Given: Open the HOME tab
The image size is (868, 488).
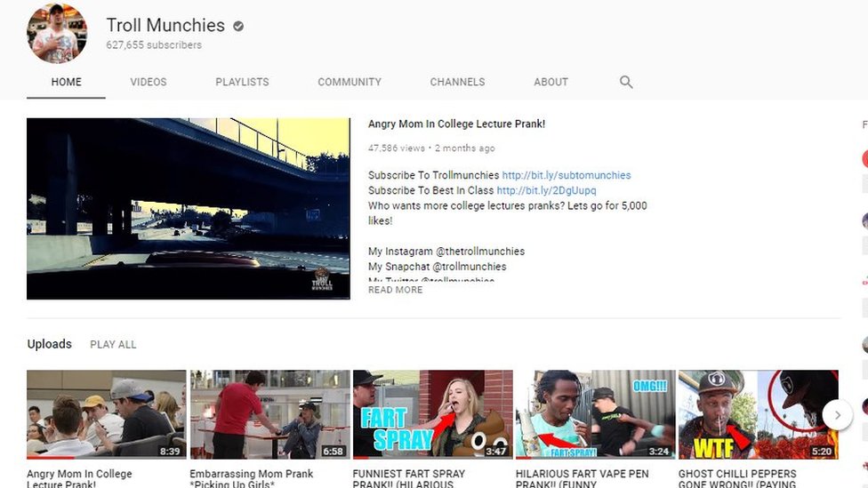Looking at the screenshot, I should click(66, 82).
